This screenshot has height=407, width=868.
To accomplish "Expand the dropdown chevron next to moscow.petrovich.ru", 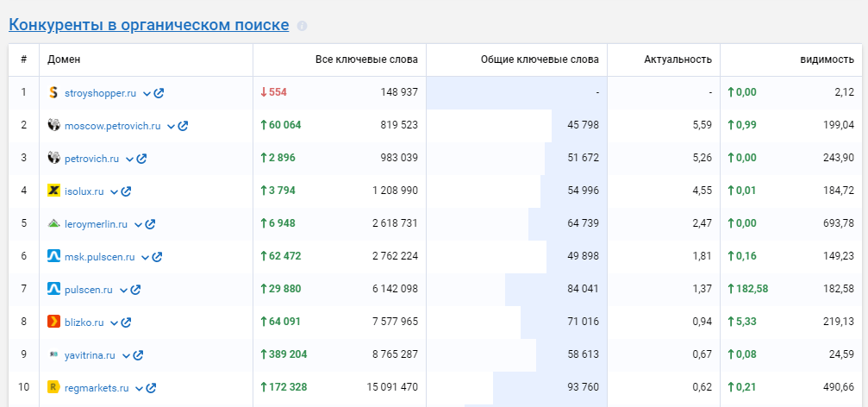I will [x=171, y=126].
